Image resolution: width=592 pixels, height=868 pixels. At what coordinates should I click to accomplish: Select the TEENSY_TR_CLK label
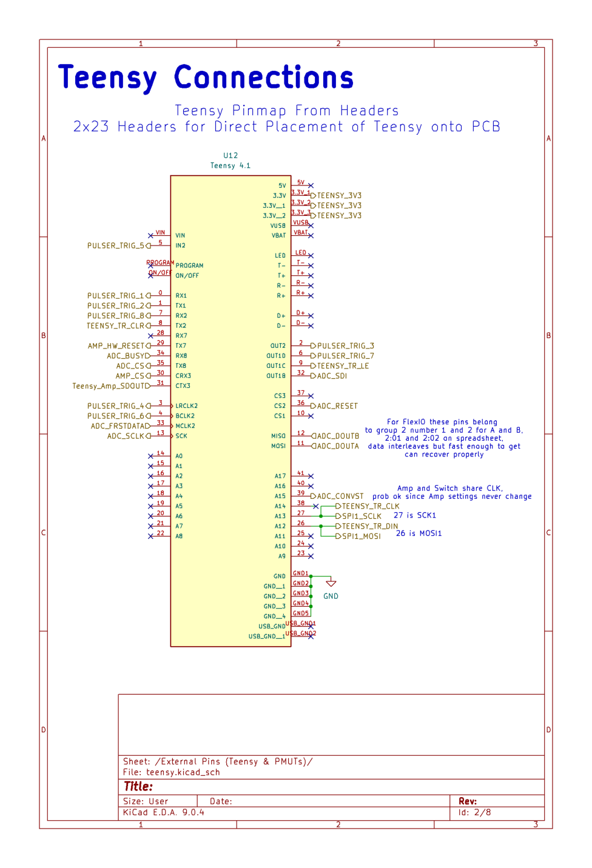pos(368,506)
